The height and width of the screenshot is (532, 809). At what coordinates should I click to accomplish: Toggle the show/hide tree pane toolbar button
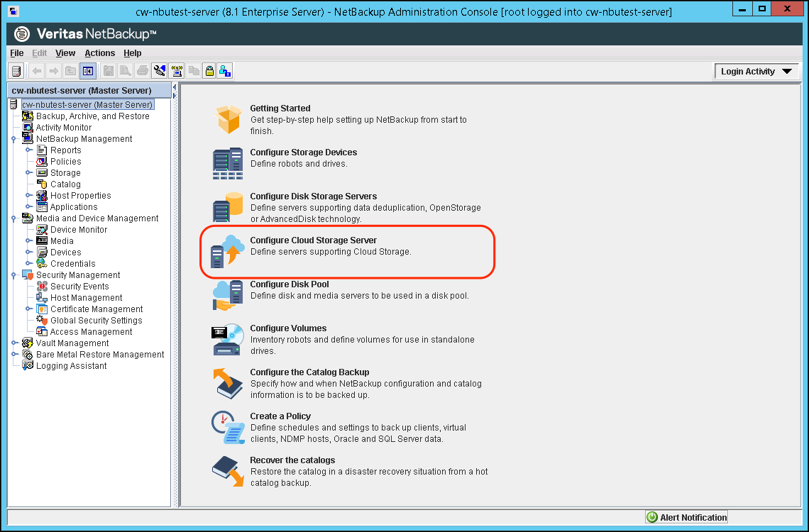[88, 71]
